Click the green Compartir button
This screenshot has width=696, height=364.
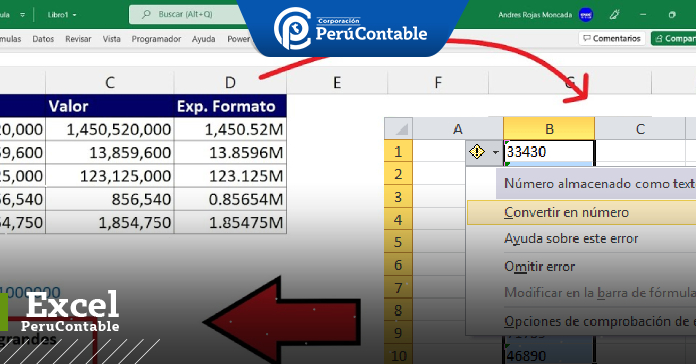tap(674, 39)
